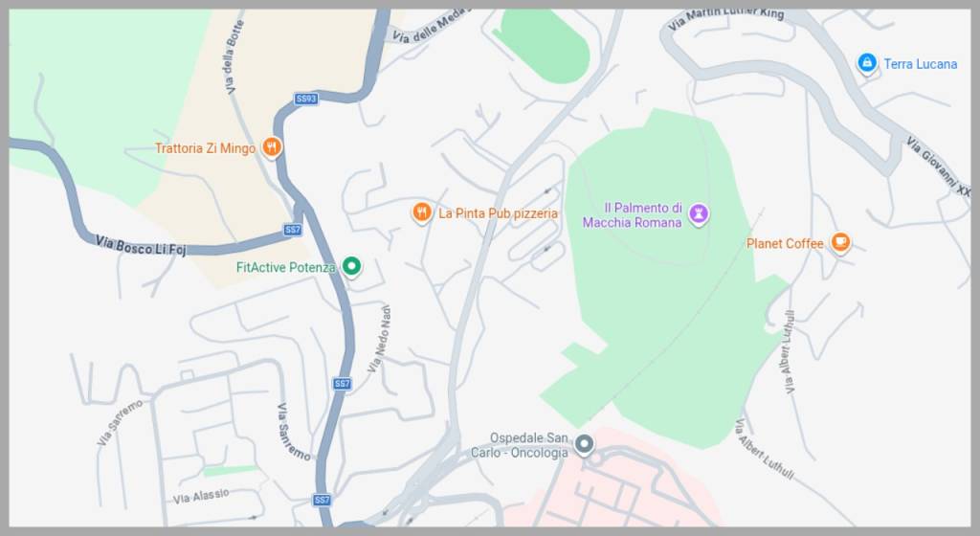The height and width of the screenshot is (536, 980).
Task: Select the Via Martin Luther King street label
Action: click(725, 17)
